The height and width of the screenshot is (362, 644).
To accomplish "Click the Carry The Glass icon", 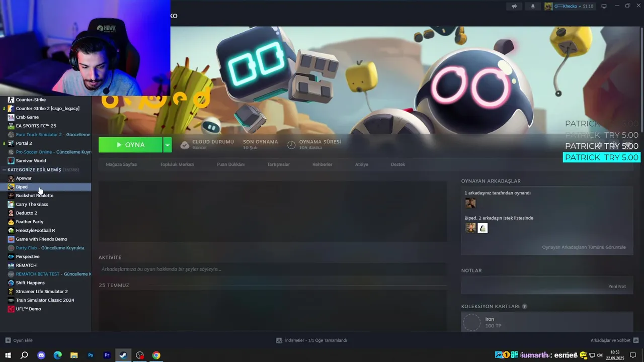I will pos(11,204).
